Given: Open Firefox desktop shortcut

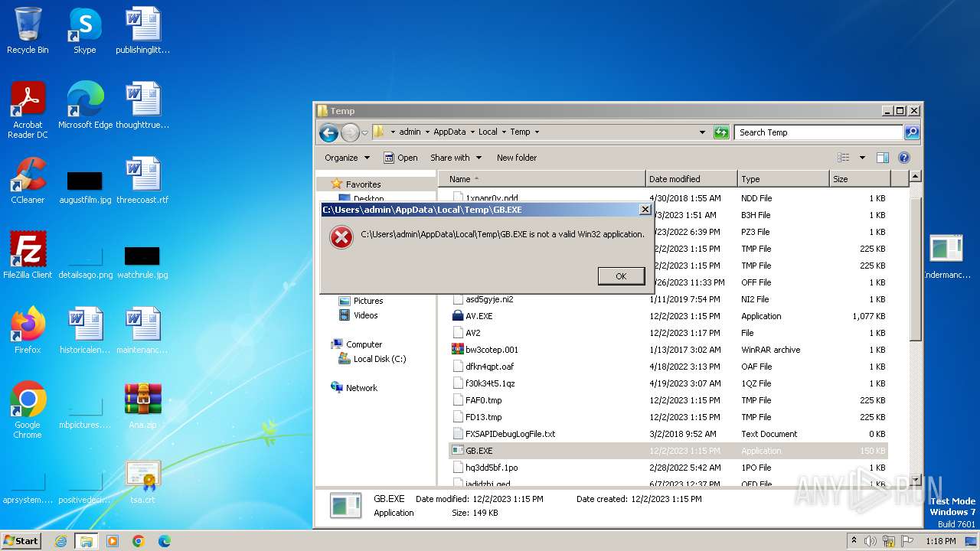Looking at the screenshot, I should (28, 331).
